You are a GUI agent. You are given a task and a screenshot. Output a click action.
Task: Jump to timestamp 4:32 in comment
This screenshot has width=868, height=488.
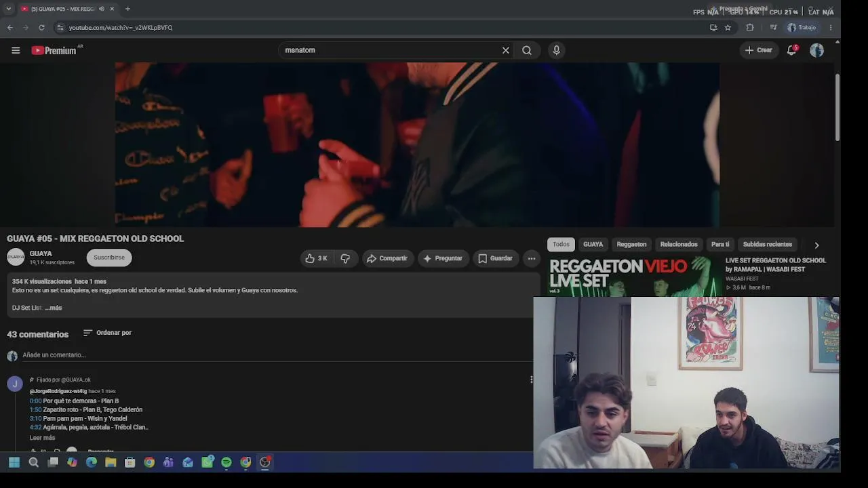tap(35, 428)
